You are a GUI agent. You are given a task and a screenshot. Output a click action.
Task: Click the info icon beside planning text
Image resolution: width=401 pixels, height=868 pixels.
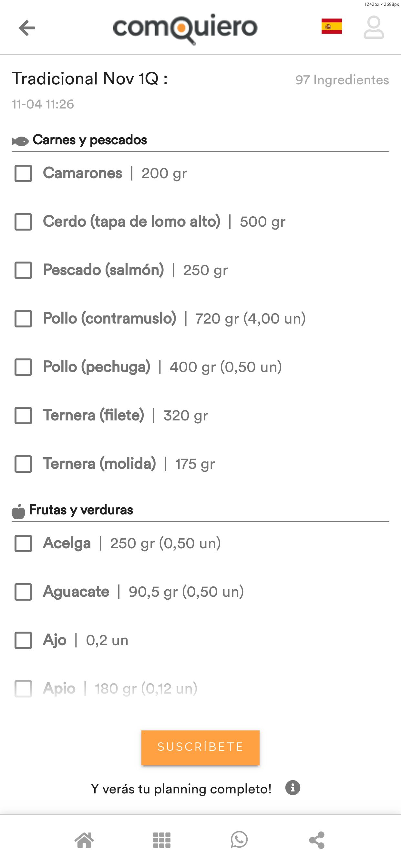pyautogui.click(x=293, y=788)
